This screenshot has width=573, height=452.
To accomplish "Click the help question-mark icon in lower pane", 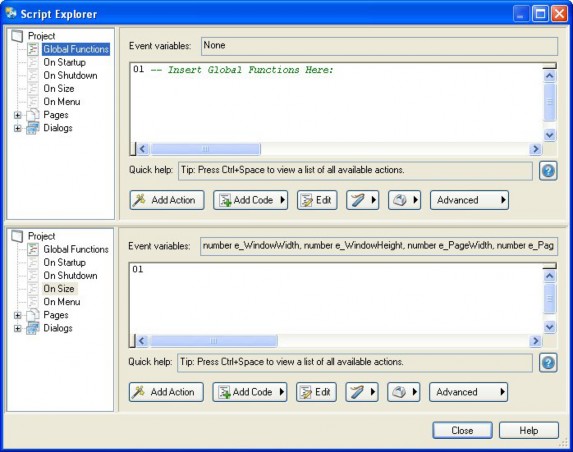I will click(548, 363).
